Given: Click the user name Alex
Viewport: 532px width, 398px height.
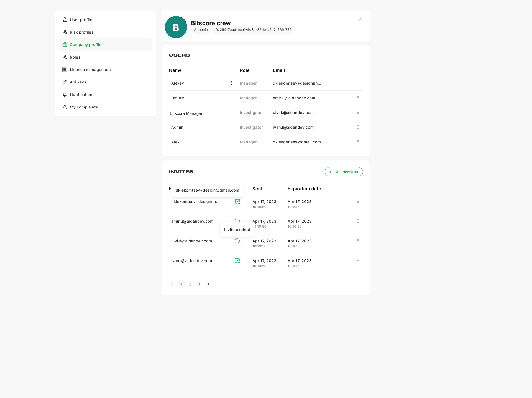Looking at the screenshot, I should pos(175,142).
